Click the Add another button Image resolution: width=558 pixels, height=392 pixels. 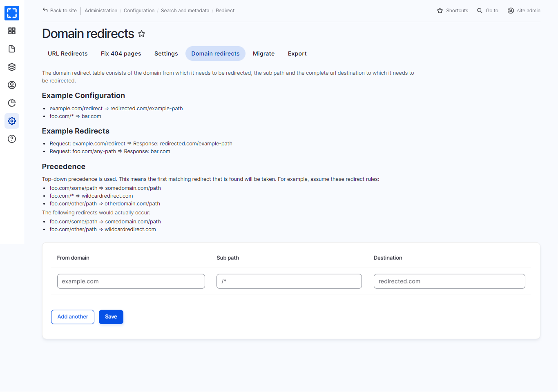pos(73,317)
